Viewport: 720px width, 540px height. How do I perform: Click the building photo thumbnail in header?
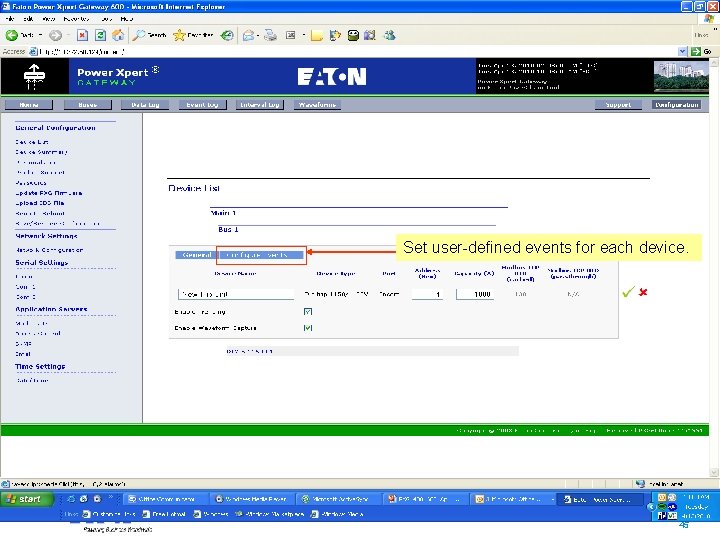pyautogui.click(x=681, y=76)
